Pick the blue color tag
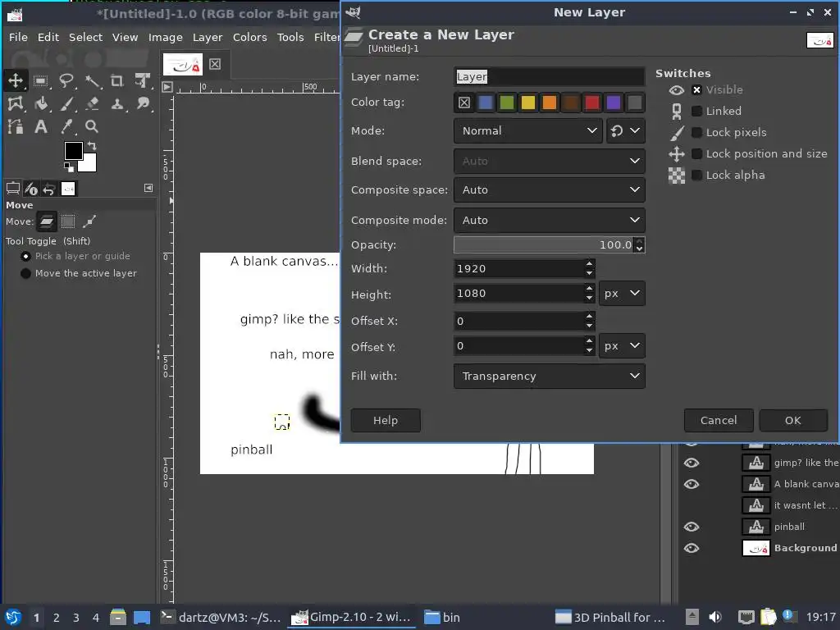 pos(486,103)
